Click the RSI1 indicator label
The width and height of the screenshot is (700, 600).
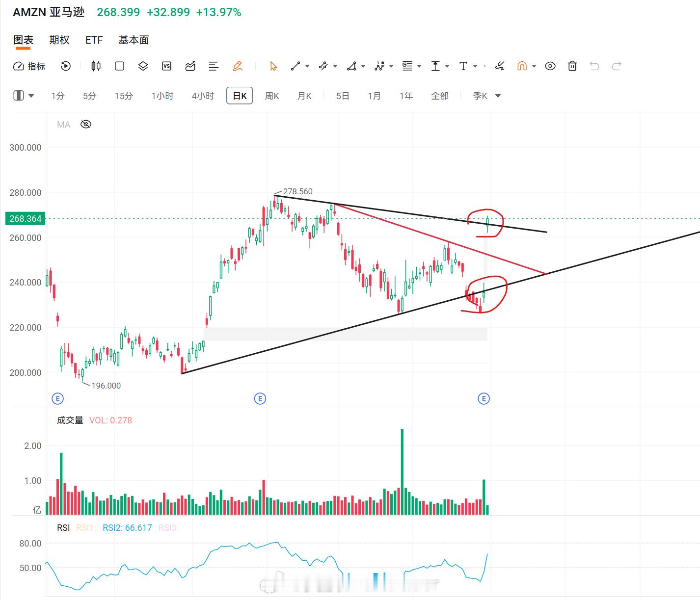coord(86,528)
